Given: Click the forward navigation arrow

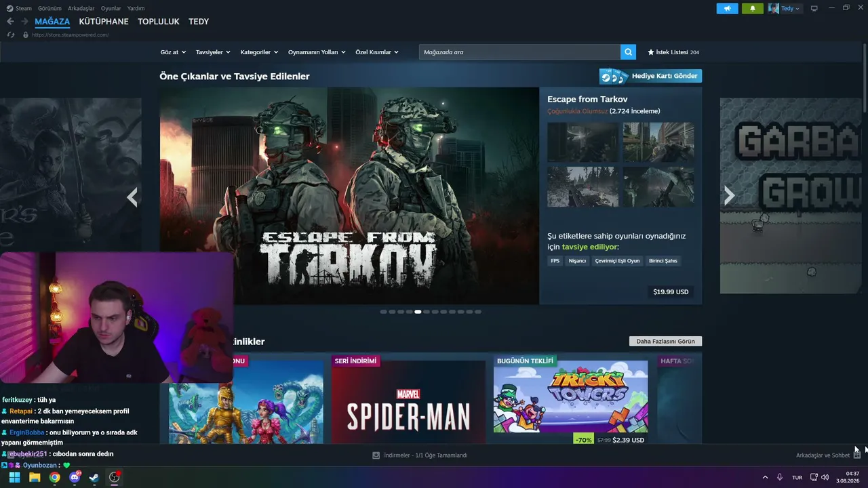Looking at the screenshot, I should tap(25, 22).
